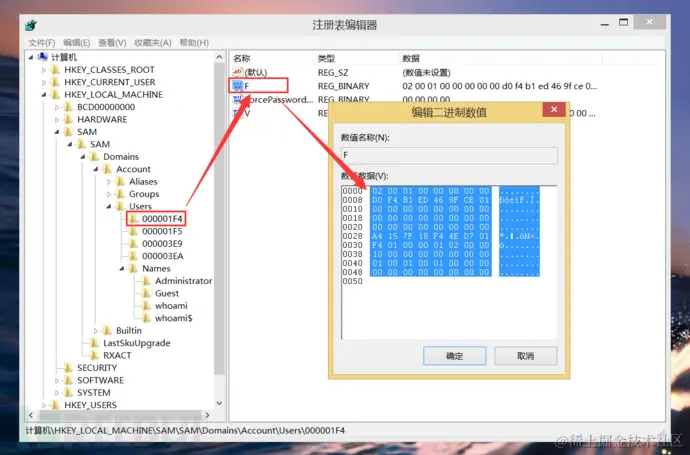Click the SECURITY folder icon
The height and width of the screenshot is (455, 690).
[69, 367]
